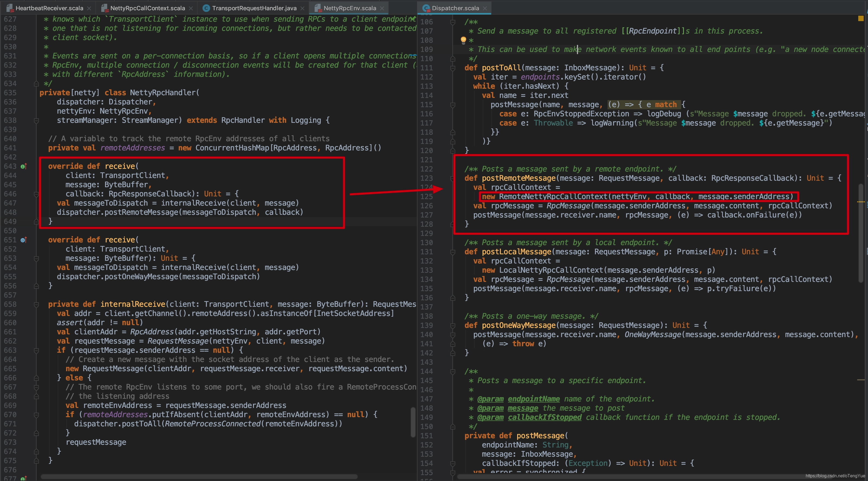Collapse the comment block ending at line 634

tap(36, 84)
